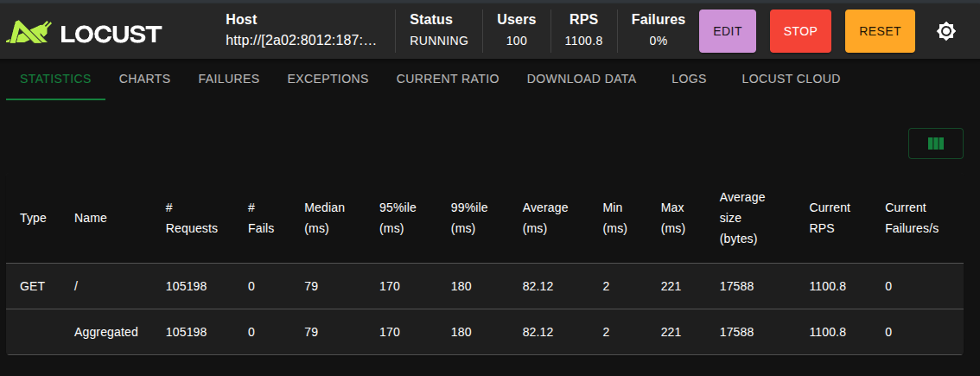The image size is (980, 376).
Task: Sort by the 95%ile (ms) column header
Action: tap(398, 219)
